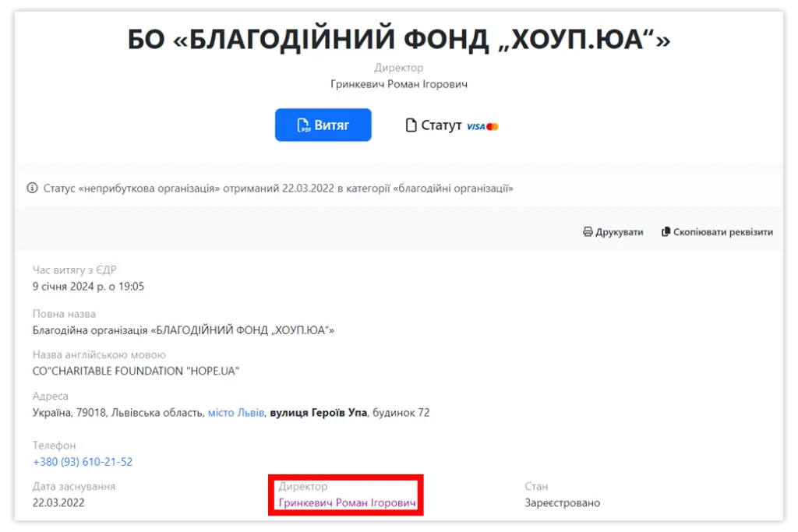
Task: Click the info icon before the status notice
Action: pyautogui.click(x=32, y=188)
